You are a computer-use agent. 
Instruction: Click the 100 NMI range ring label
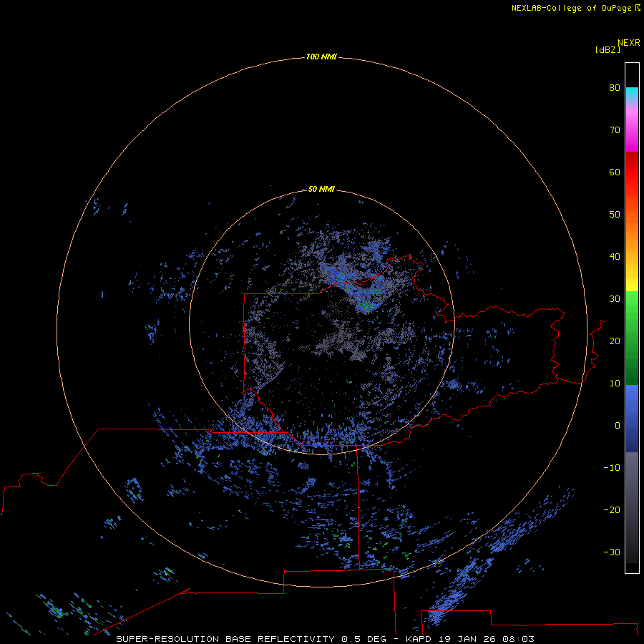pyautogui.click(x=321, y=57)
